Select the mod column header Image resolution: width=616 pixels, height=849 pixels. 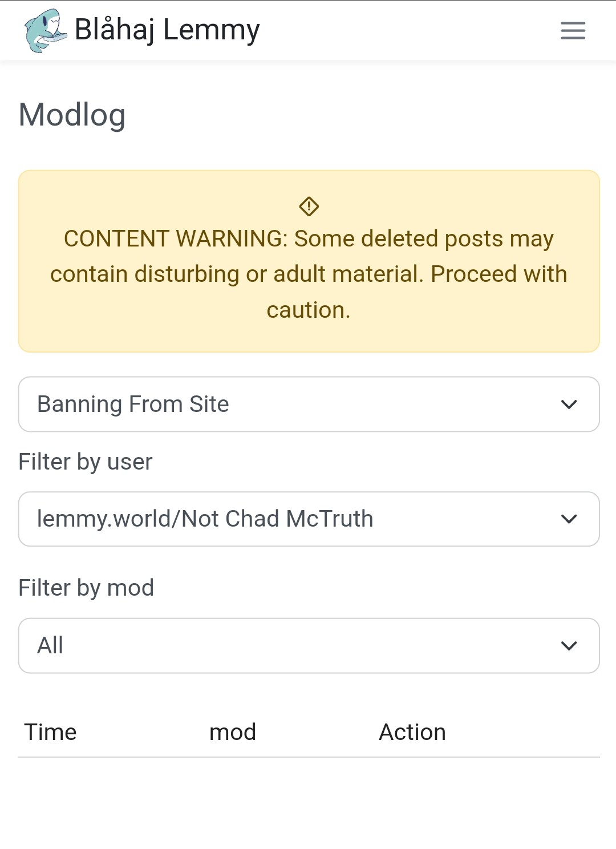click(233, 732)
